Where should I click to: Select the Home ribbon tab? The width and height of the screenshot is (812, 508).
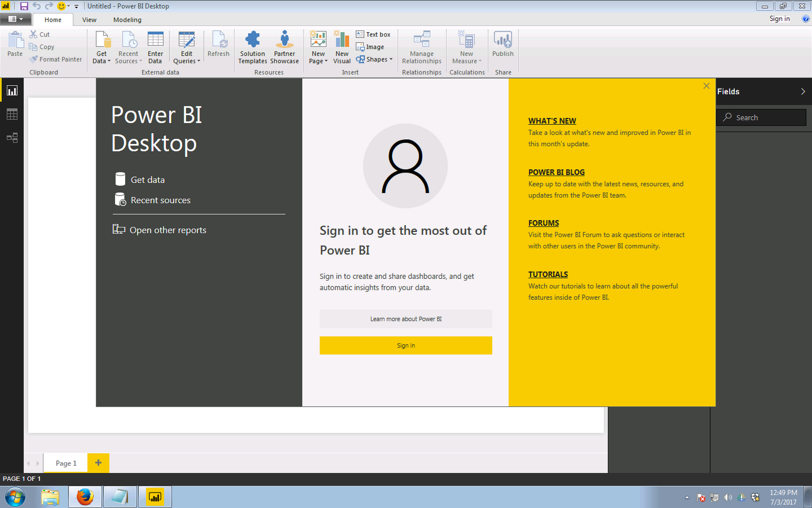point(53,20)
